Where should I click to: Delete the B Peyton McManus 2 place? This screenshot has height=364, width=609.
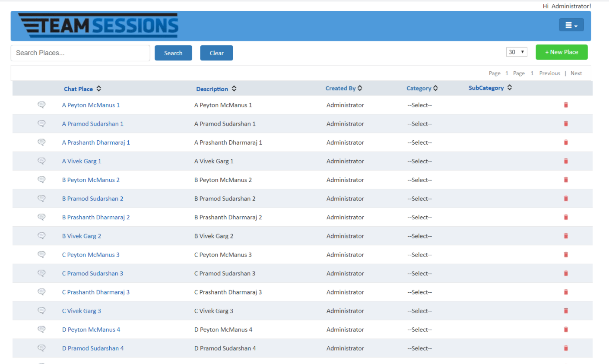pos(566,180)
